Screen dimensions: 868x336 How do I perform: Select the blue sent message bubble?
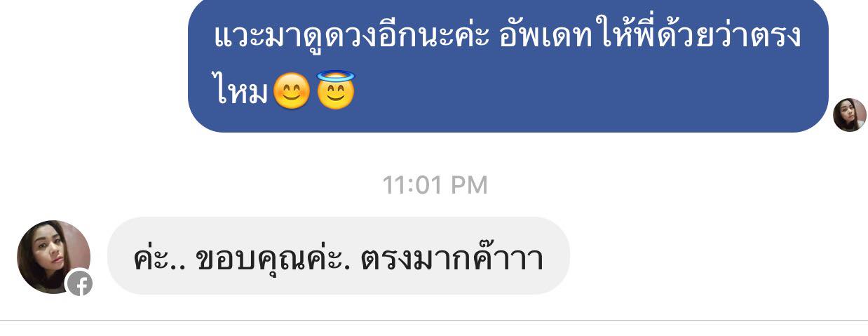tap(508, 65)
